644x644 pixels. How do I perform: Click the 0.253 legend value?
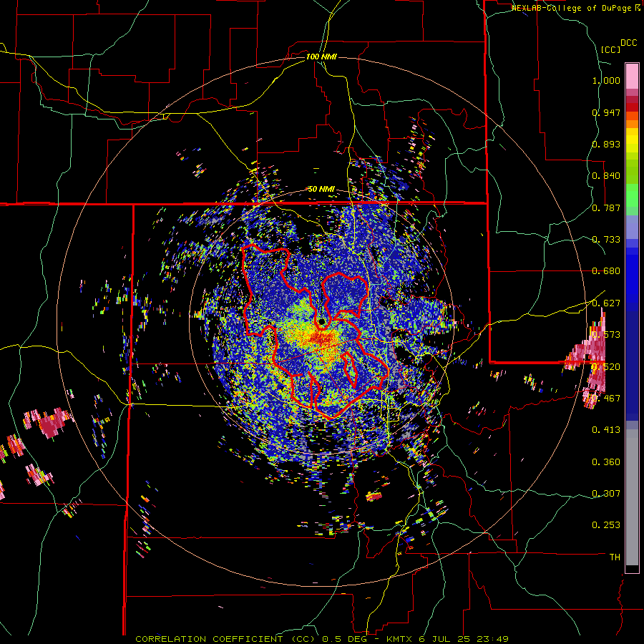[x=606, y=525]
